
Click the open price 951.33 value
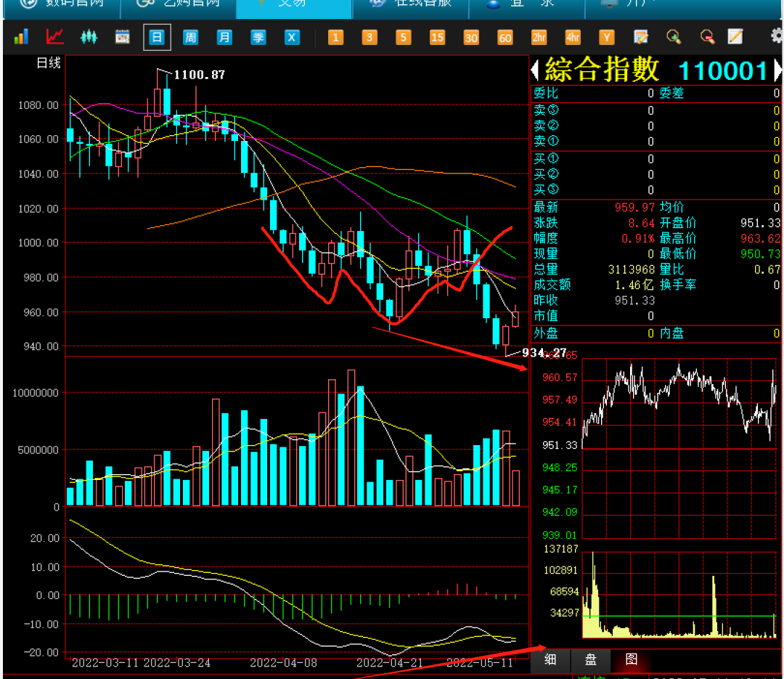[x=760, y=223]
